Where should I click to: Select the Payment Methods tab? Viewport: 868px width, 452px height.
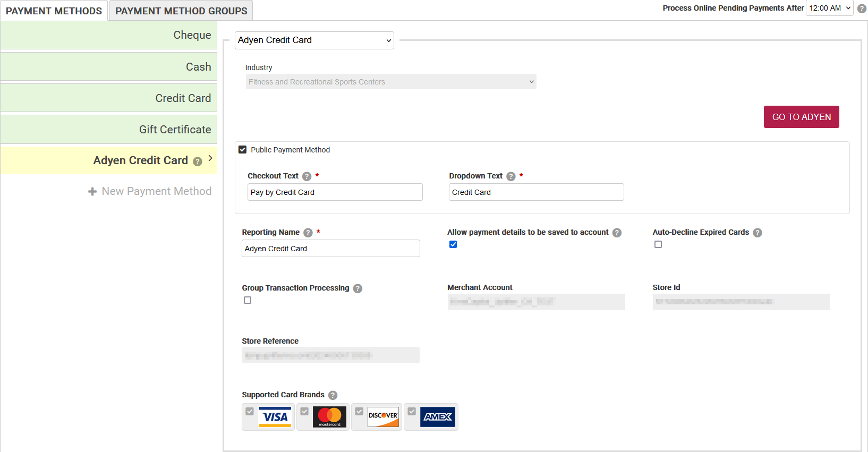point(54,11)
